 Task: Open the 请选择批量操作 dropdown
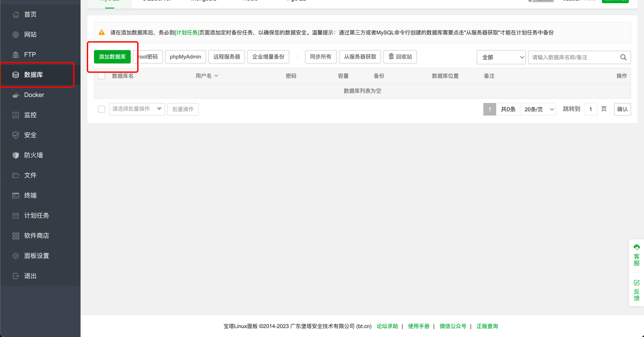click(x=137, y=109)
